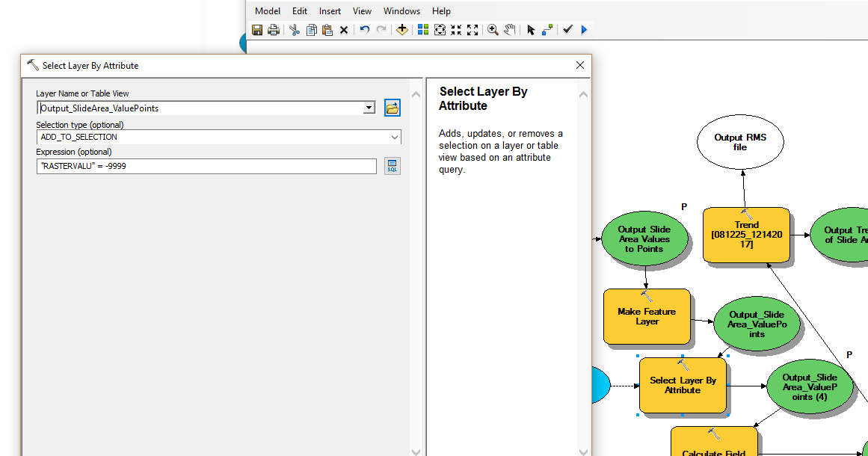Activate fixed zoom out tool
The image size is (868, 456).
click(473, 30)
